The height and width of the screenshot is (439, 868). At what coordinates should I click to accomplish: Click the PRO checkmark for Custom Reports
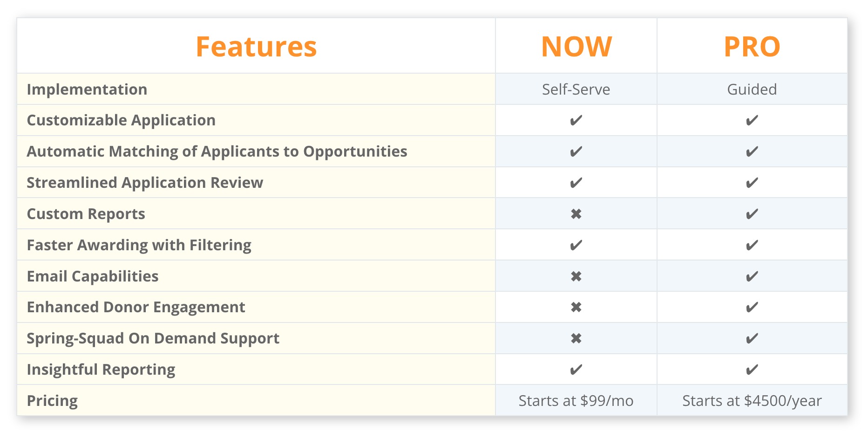(x=752, y=214)
